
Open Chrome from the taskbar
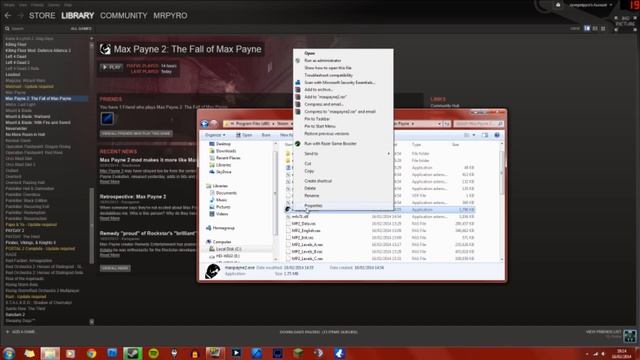[91, 353]
